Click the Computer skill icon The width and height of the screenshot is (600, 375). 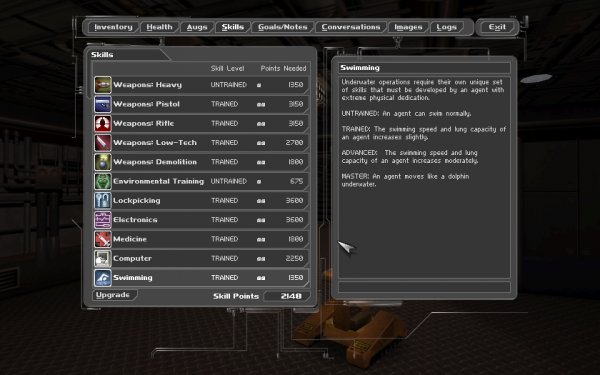coord(103,258)
